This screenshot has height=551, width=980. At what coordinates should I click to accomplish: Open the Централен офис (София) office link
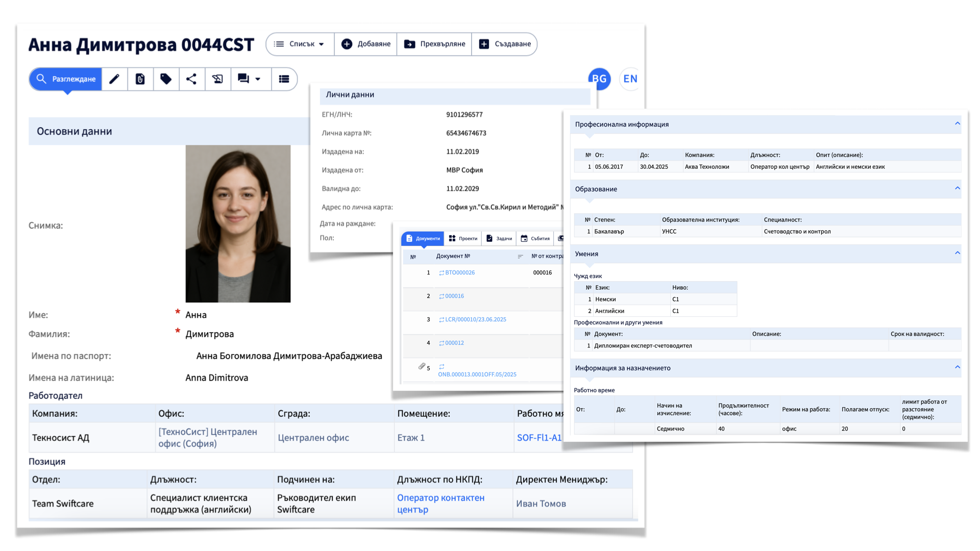[208, 438]
